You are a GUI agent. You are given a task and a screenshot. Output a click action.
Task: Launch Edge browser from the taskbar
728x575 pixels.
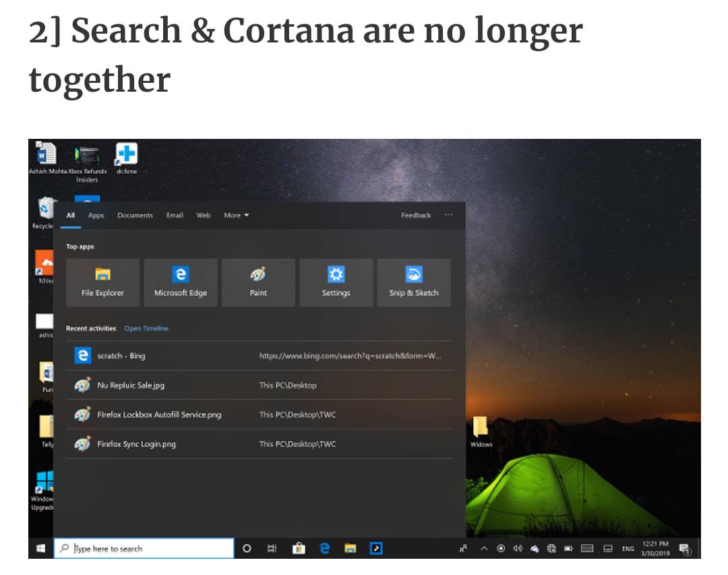(x=324, y=549)
